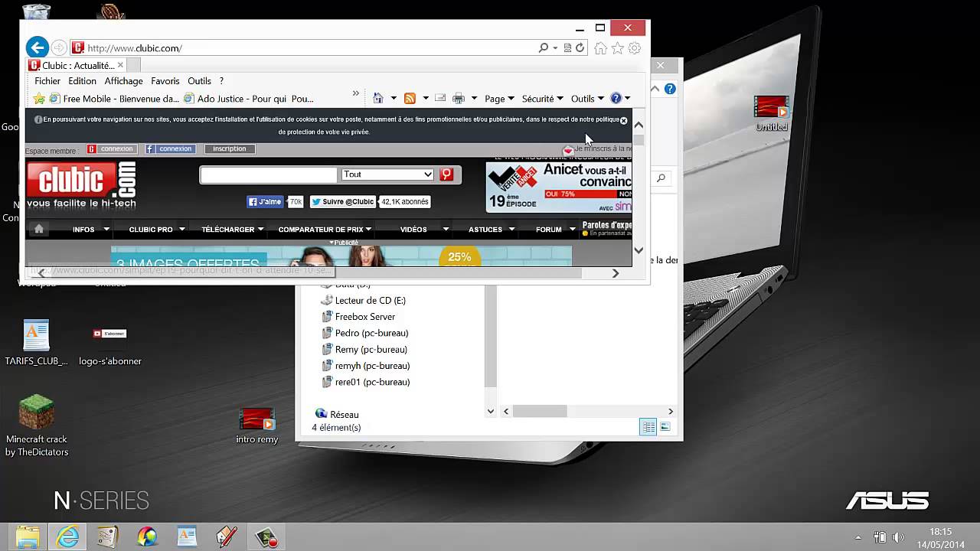This screenshot has width=980, height=551.
Task: Open Outils in the menu bar
Action: (199, 81)
